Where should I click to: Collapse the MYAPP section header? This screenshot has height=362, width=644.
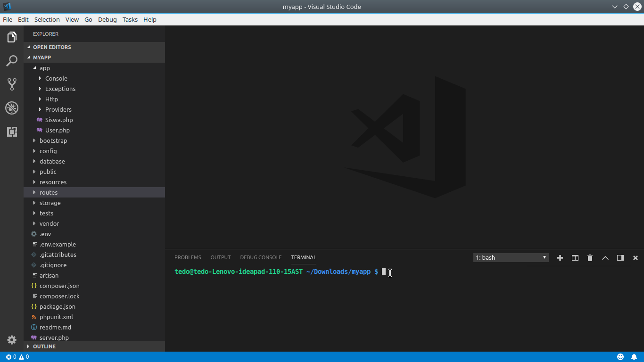click(x=94, y=58)
